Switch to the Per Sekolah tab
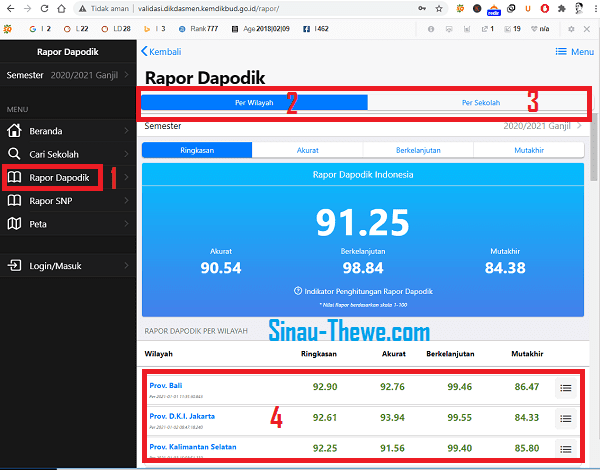 [x=481, y=103]
